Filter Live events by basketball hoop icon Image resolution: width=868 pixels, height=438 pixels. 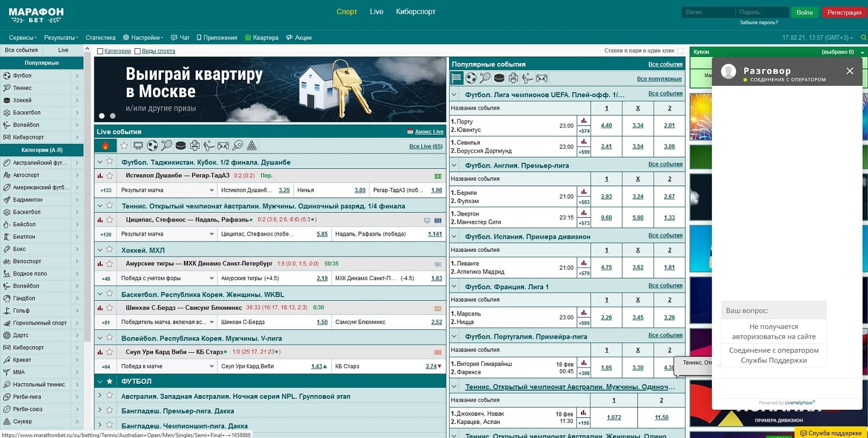click(x=195, y=145)
